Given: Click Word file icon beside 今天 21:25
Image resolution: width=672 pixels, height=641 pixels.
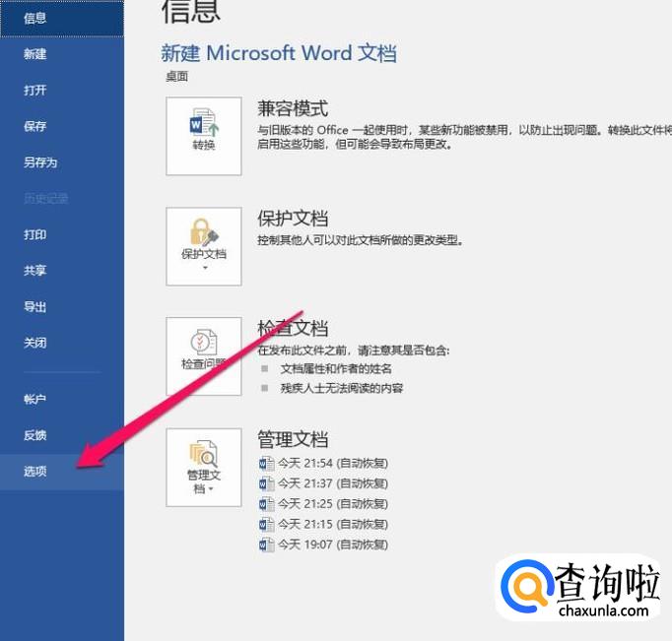Looking at the screenshot, I should click(x=267, y=504).
